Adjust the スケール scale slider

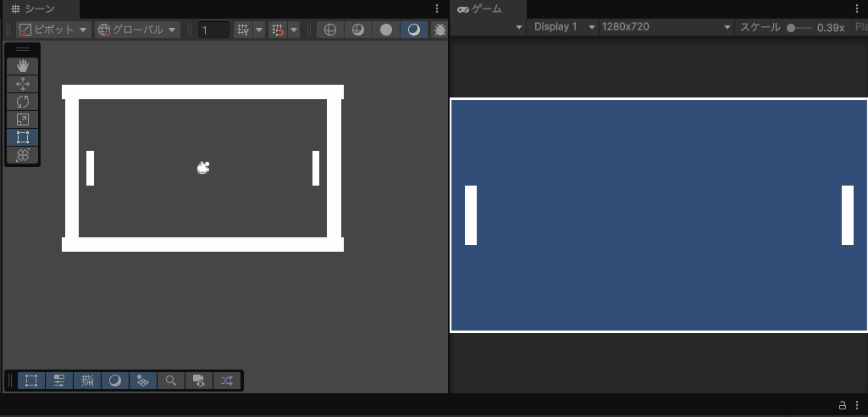(799, 28)
